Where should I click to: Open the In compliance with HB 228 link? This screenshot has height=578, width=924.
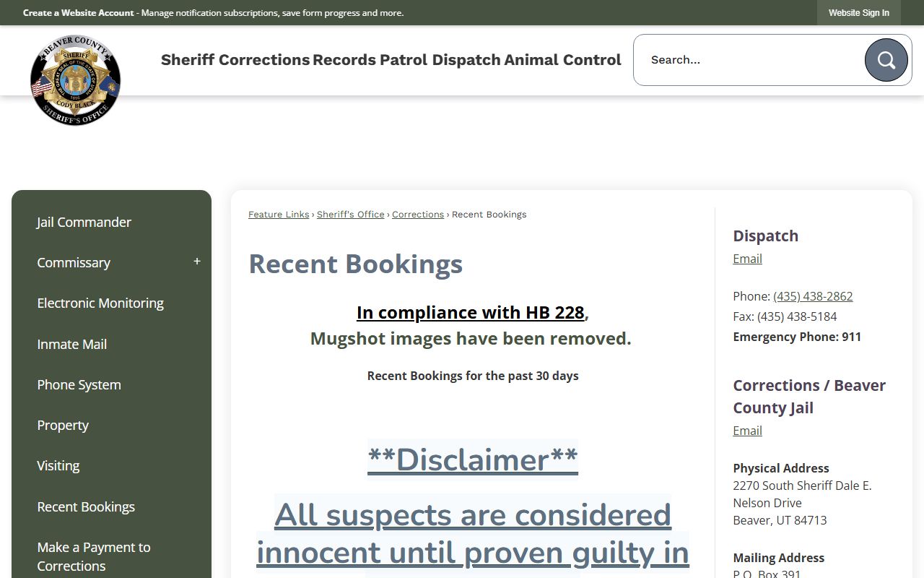471,312
